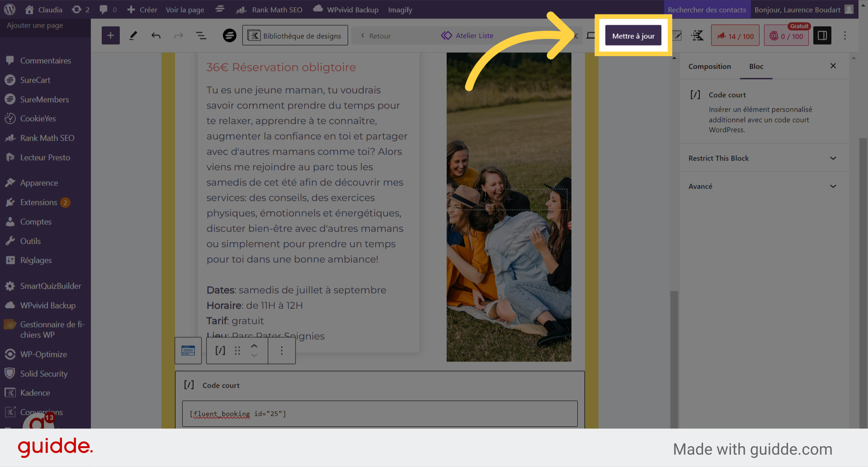Click Rank Math SEO score 14 / 100

point(735,36)
